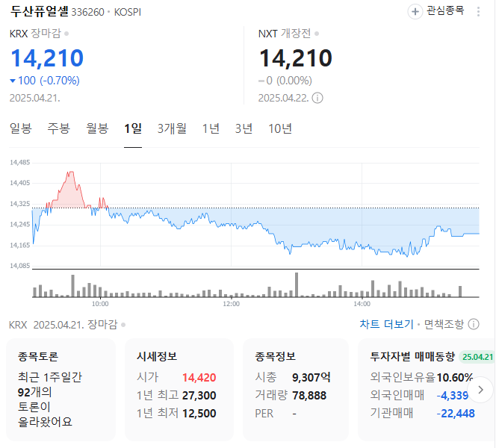Select the 3년 chart range tab
The width and height of the screenshot is (499, 448).
244,128
